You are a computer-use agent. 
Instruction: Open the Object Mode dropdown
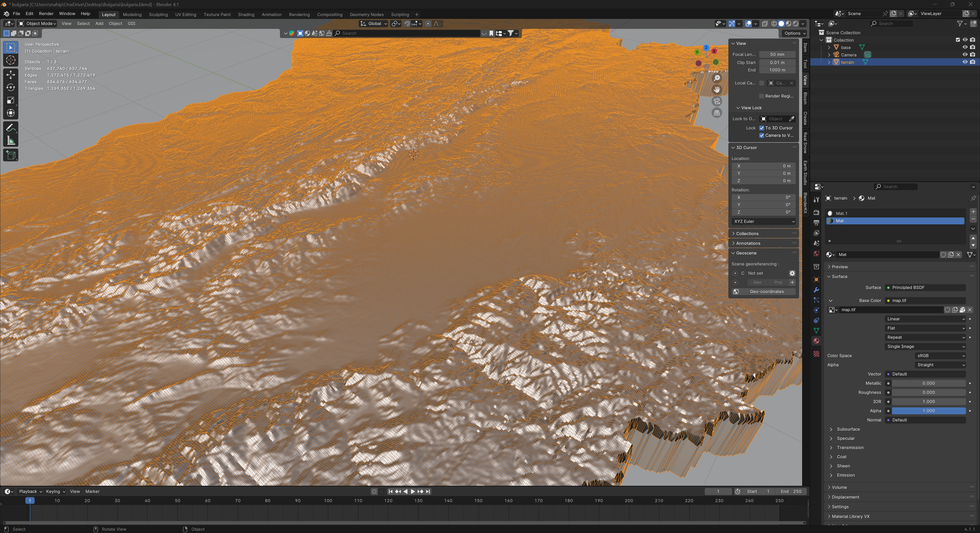pos(38,23)
